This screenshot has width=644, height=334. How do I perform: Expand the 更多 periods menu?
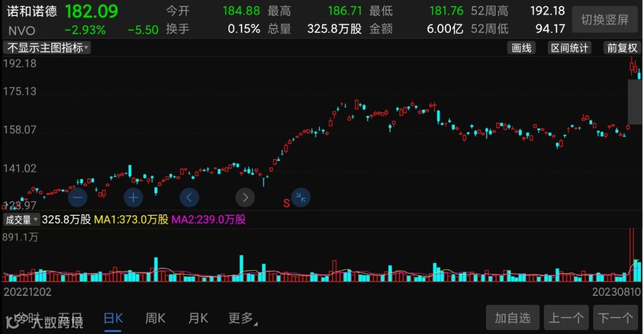(x=242, y=318)
